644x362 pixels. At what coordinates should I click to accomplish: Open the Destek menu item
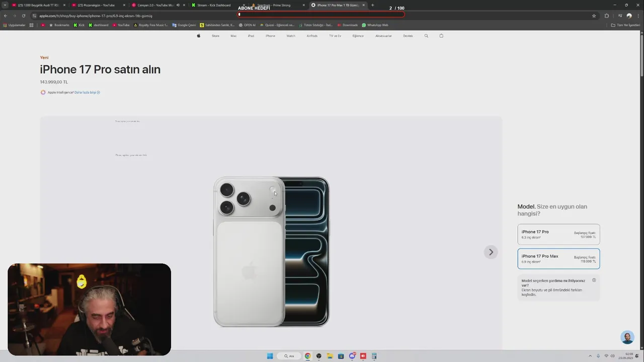(408, 36)
